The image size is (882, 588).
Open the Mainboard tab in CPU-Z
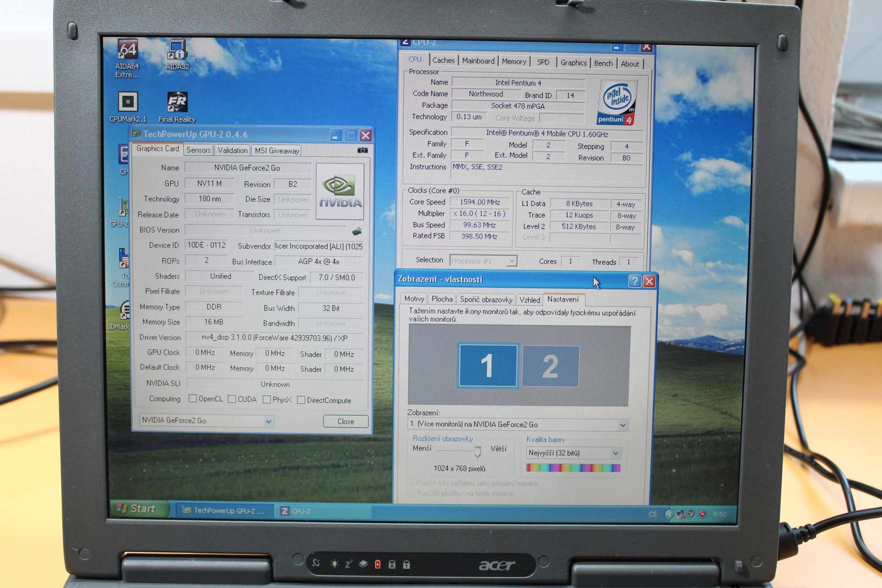(478, 61)
